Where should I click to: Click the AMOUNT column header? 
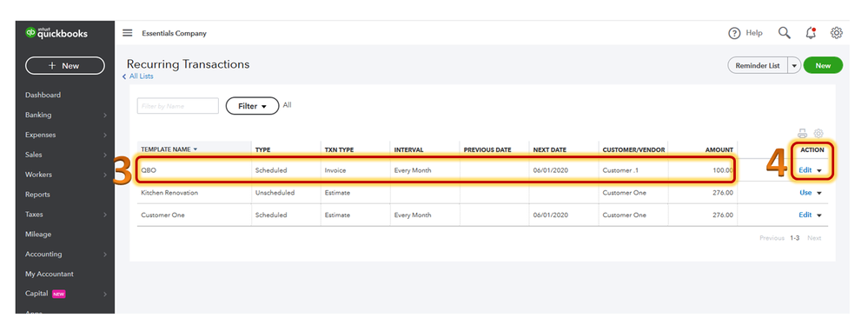pyautogui.click(x=719, y=150)
